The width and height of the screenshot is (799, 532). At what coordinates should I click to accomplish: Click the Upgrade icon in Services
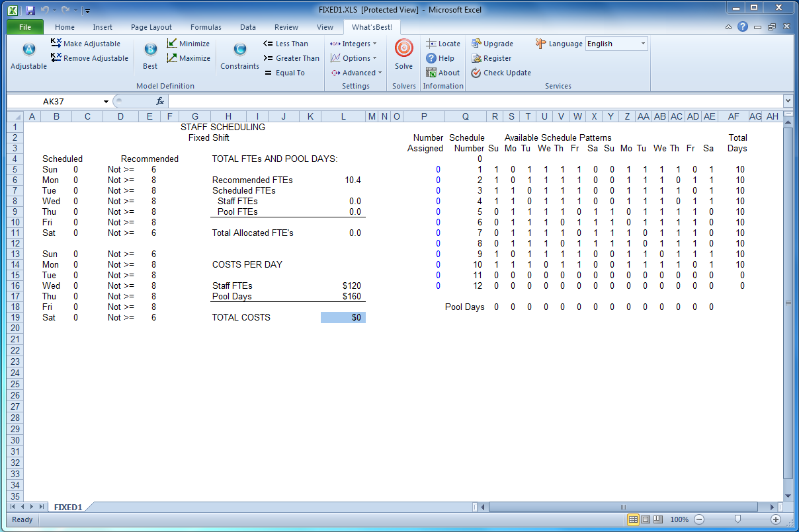coord(476,44)
